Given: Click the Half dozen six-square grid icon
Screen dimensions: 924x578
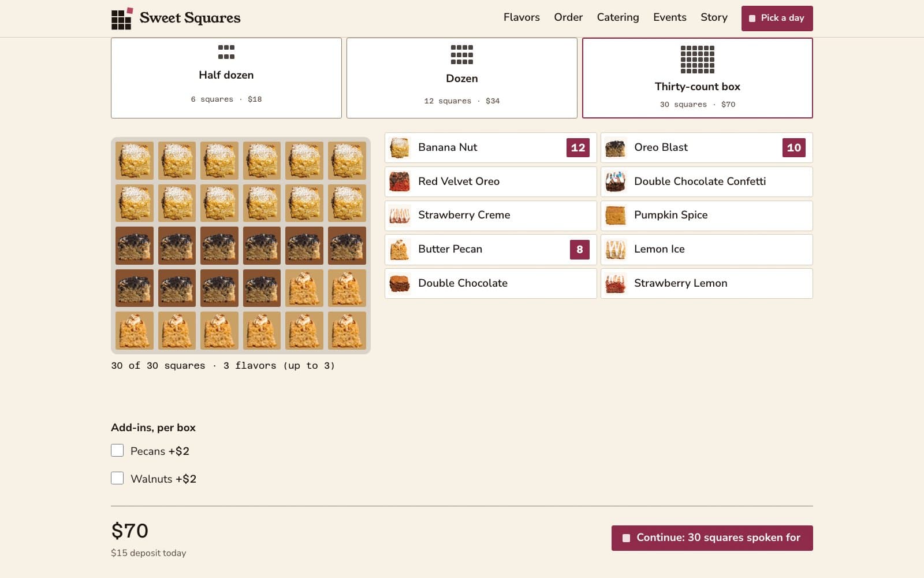Looking at the screenshot, I should click(x=226, y=52).
